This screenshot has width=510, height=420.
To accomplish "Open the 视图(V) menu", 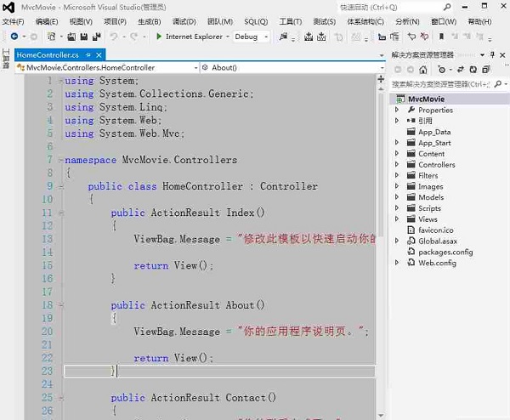I will 81,22.
